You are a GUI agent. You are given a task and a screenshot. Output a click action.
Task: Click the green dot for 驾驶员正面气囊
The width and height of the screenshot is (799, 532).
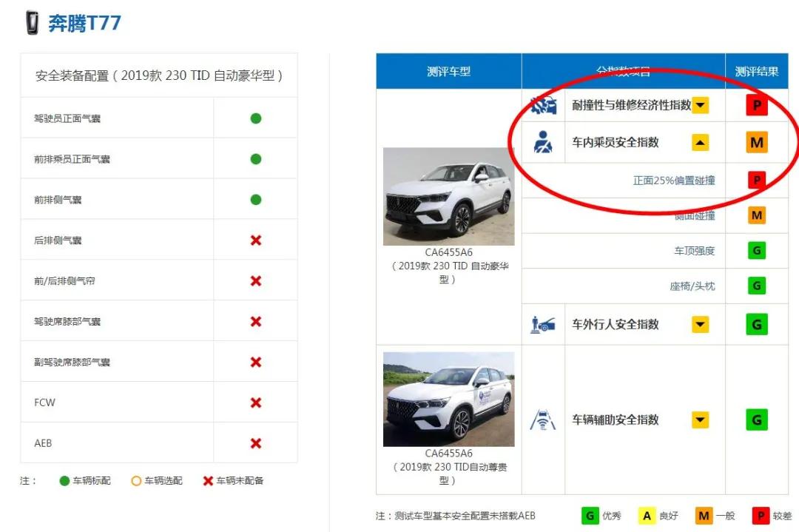[x=254, y=118]
